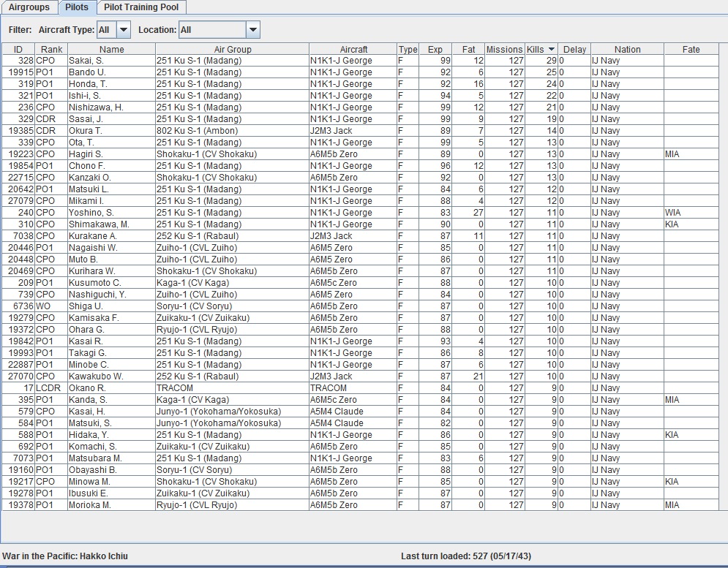This screenshot has height=568, width=728.
Task: Select pilot name Kanzaki O.
Action: (x=90, y=177)
